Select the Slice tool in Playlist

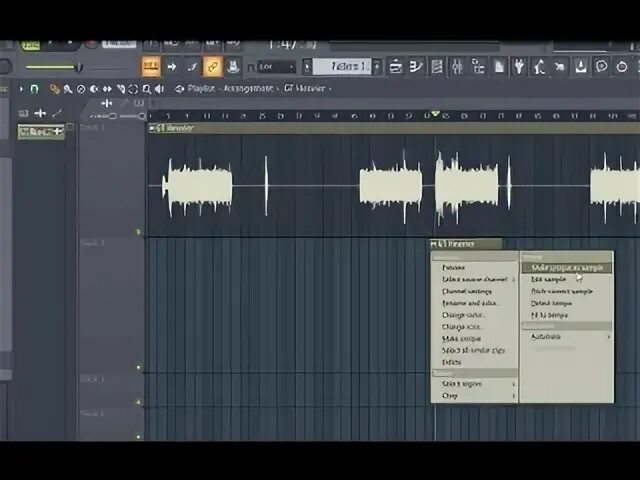[x=120, y=89]
